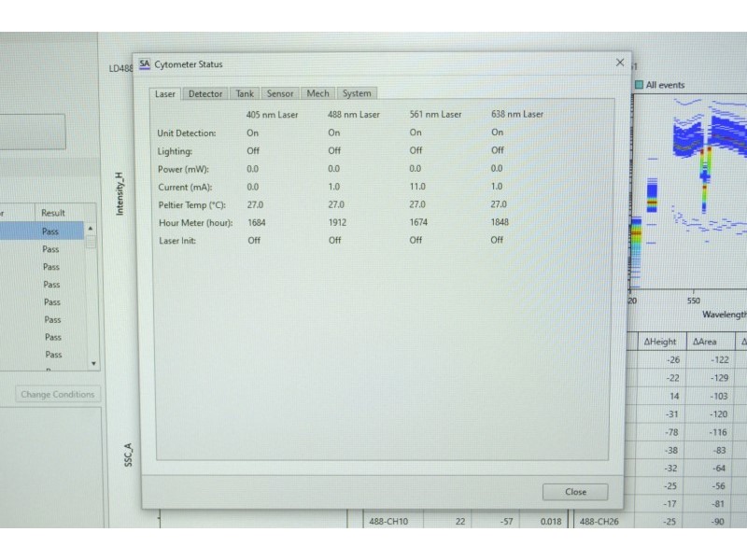View the Mech tab

click(x=317, y=93)
